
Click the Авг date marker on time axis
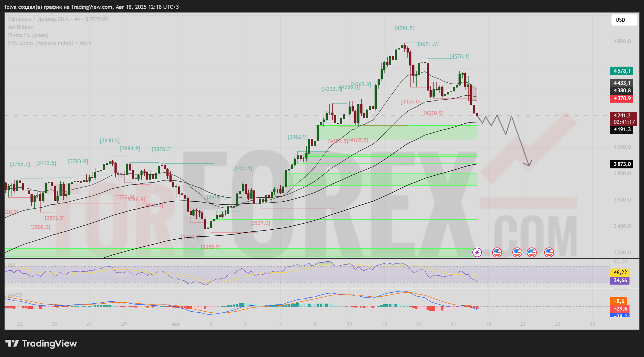point(176,324)
